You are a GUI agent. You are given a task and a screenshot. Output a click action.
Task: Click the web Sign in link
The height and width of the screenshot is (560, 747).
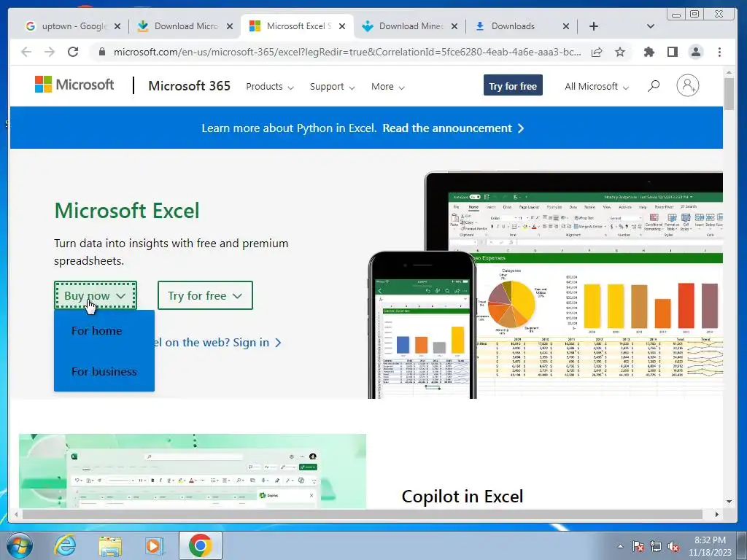pos(258,343)
